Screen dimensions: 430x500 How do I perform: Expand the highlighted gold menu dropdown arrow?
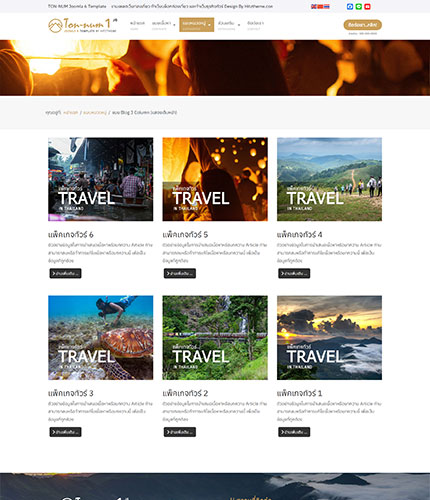point(209,25)
